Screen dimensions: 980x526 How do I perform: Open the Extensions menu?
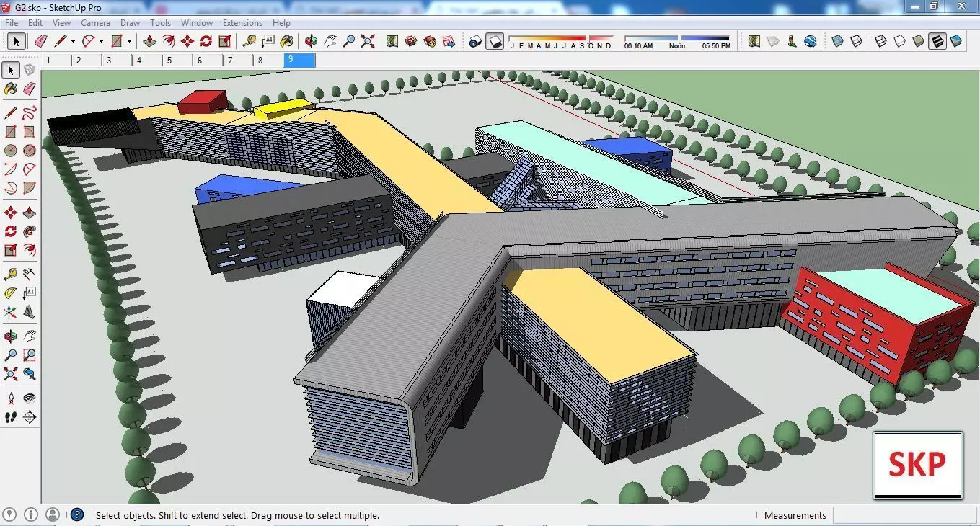pyautogui.click(x=242, y=23)
